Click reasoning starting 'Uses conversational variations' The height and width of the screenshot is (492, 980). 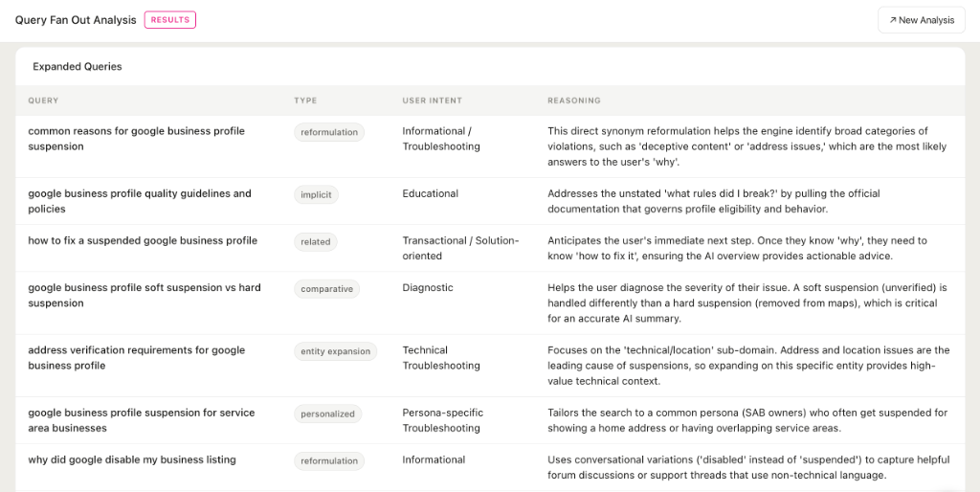(x=748, y=467)
